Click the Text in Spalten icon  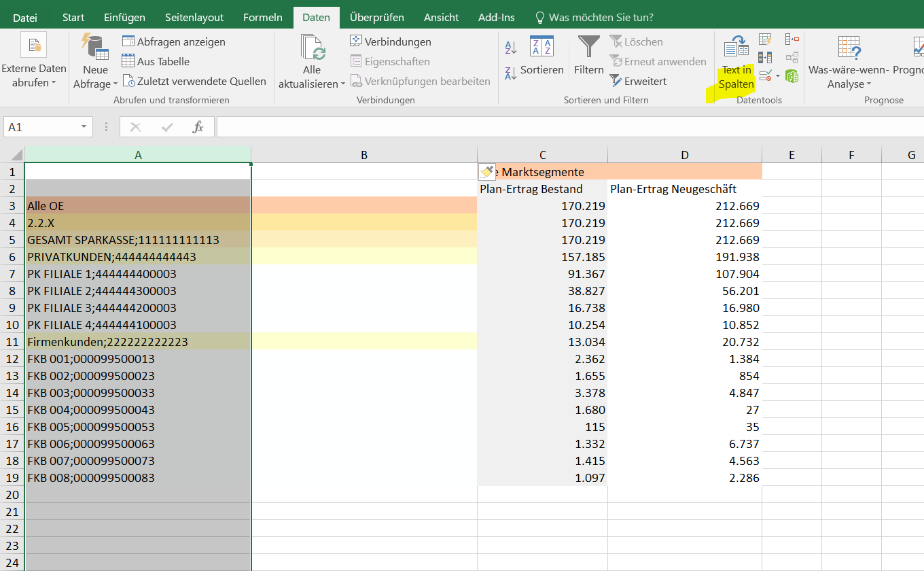(x=736, y=46)
